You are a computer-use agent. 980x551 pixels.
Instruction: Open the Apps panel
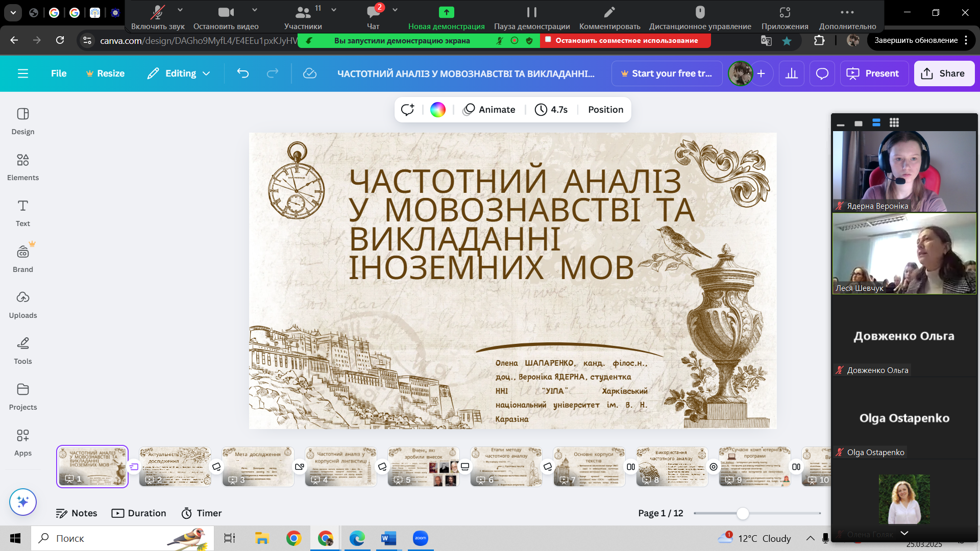[x=23, y=443]
